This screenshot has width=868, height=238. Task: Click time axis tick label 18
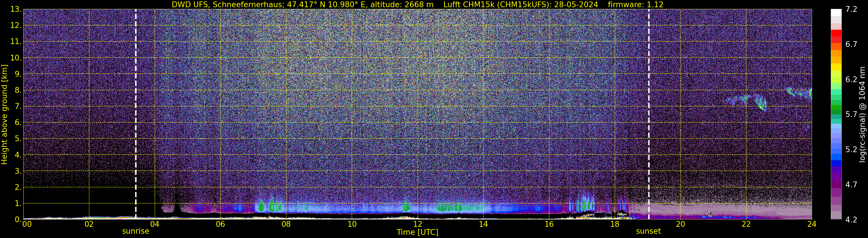614,224
